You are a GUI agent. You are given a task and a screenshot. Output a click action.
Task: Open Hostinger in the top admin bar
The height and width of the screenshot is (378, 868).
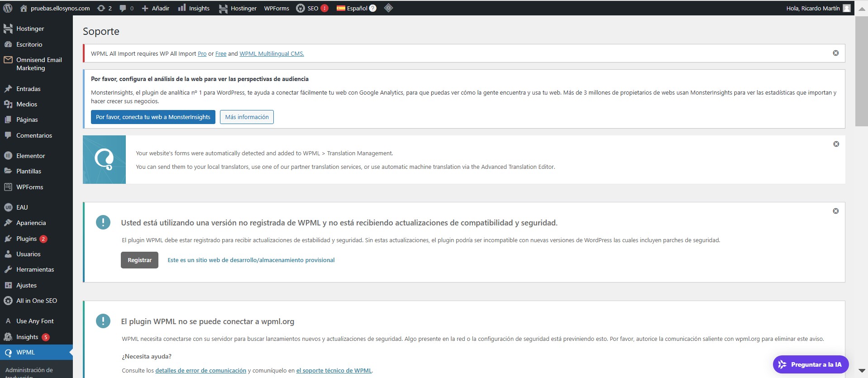[238, 8]
